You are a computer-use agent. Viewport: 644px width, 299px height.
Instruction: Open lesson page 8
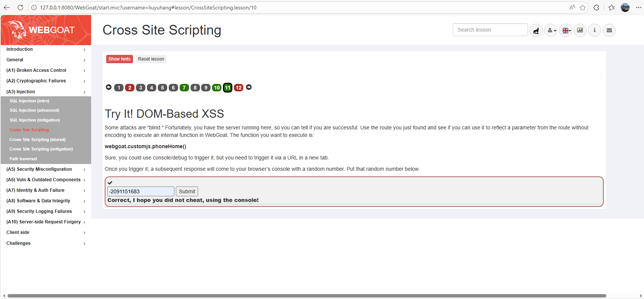pyautogui.click(x=195, y=88)
